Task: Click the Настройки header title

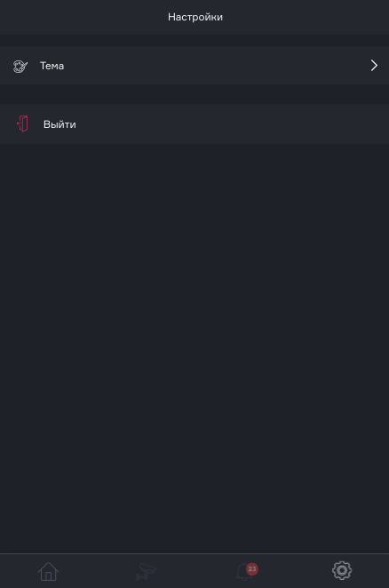Action: coord(195,17)
